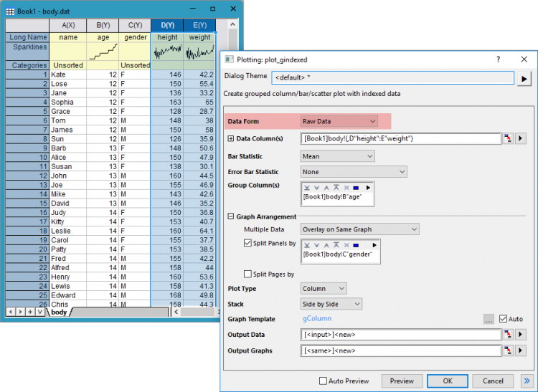Image resolution: width=538 pixels, height=392 pixels.
Task: Remove icon in Group Column(s) toolbar
Action: pyautogui.click(x=346, y=188)
